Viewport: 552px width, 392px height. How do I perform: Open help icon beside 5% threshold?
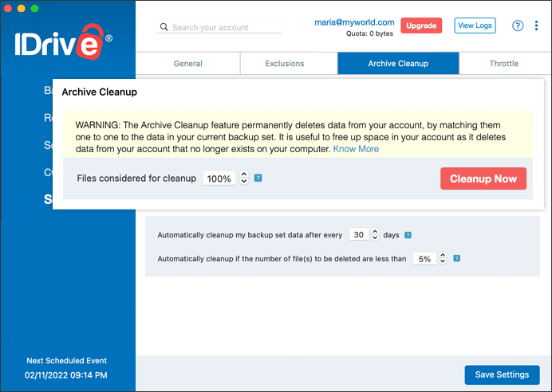coord(456,258)
